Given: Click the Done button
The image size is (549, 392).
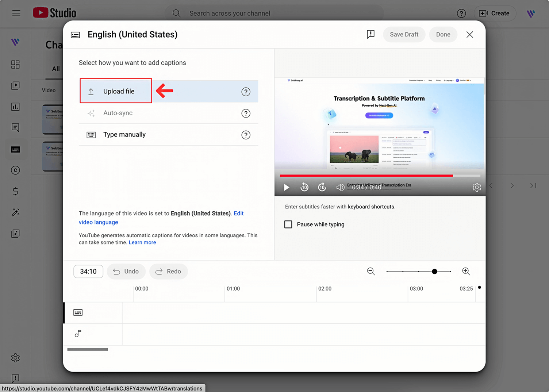Looking at the screenshot, I should pos(443,34).
